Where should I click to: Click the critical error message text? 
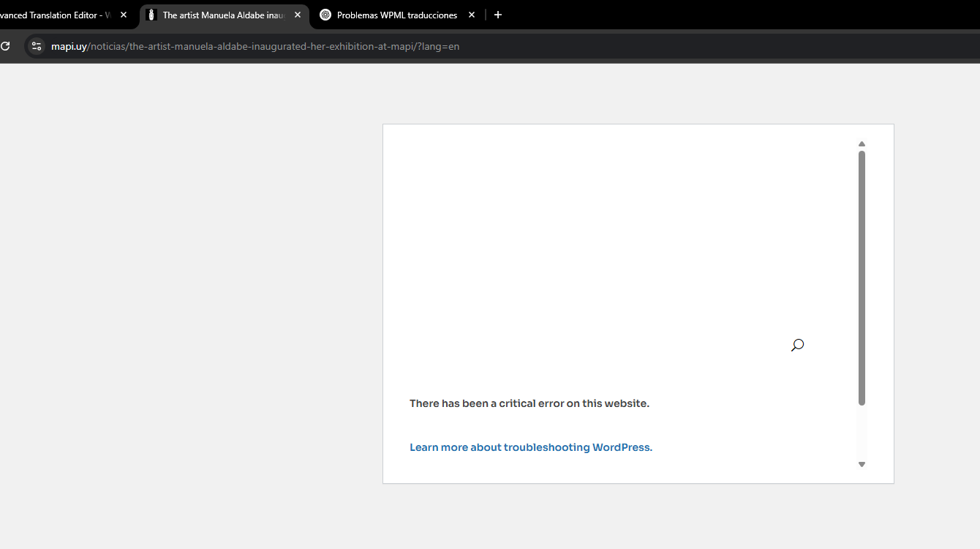529,403
